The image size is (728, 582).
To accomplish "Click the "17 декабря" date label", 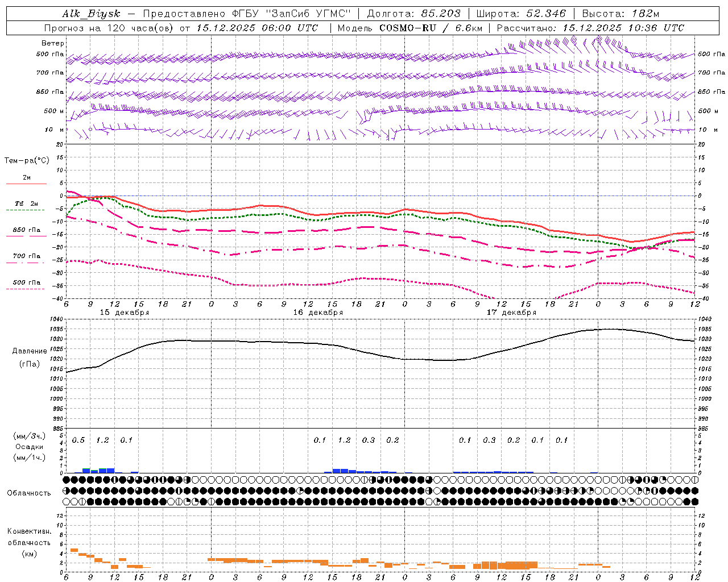I will pos(511,313).
